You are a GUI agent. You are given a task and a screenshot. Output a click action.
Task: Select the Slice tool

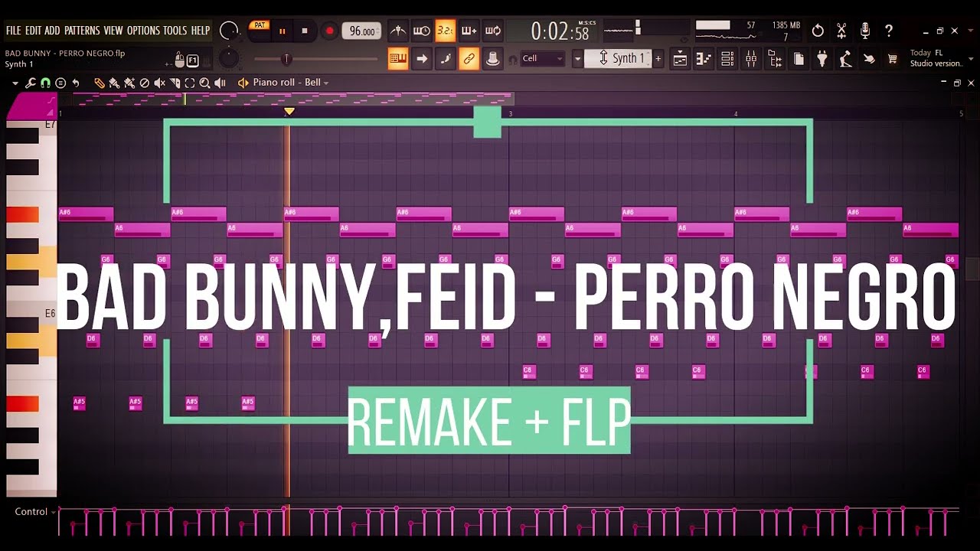175,83
